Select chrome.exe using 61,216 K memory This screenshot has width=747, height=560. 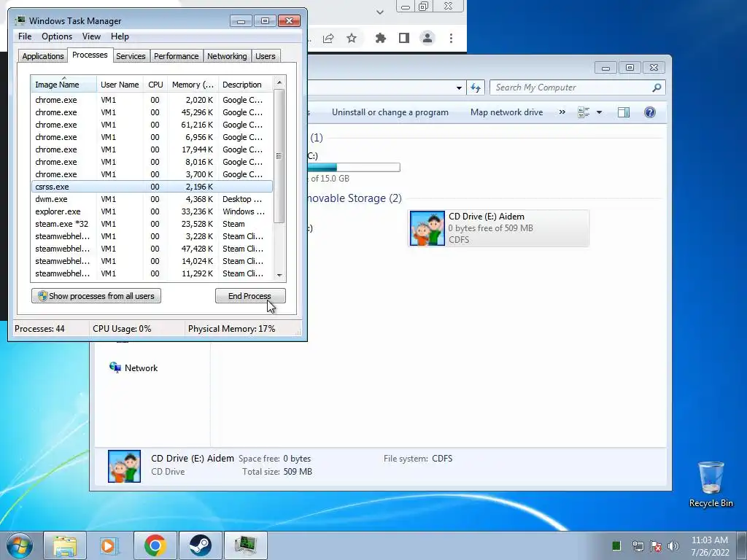click(152, 125)
